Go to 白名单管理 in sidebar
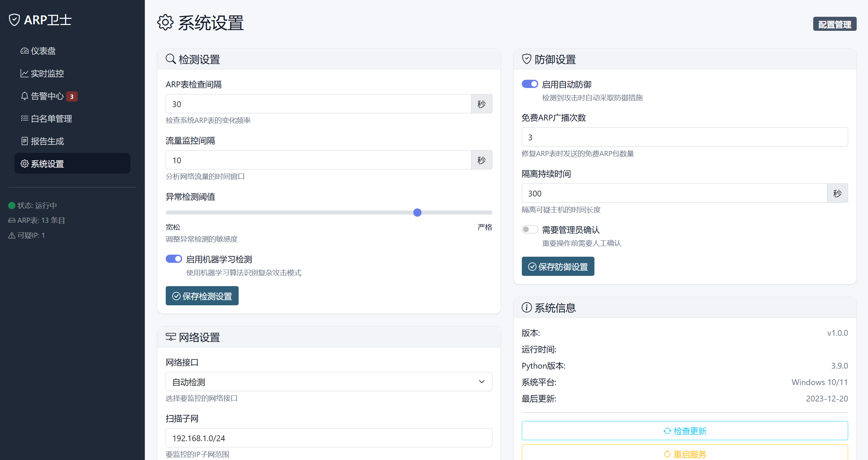 pyautogui.click(x=51, y=119)
